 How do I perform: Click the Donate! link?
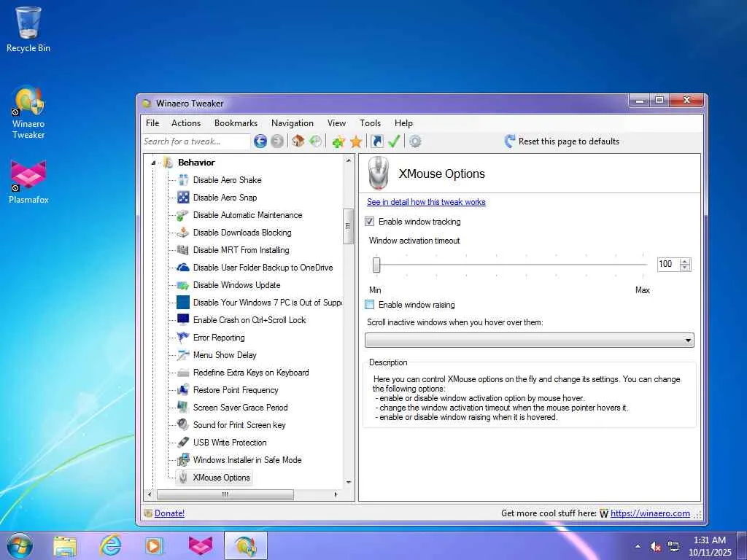[x=169, y=513]
